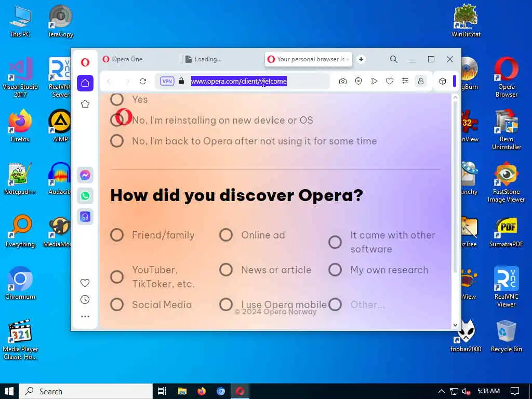Open Messenger in the Opera sidebar
Screen dimensions: 532x399
click(x=85, y=175)
